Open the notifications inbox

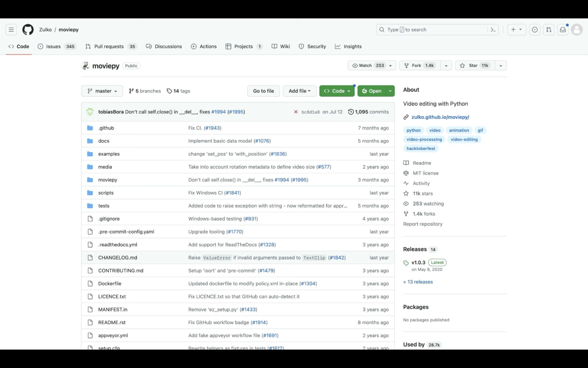(563, 29)
